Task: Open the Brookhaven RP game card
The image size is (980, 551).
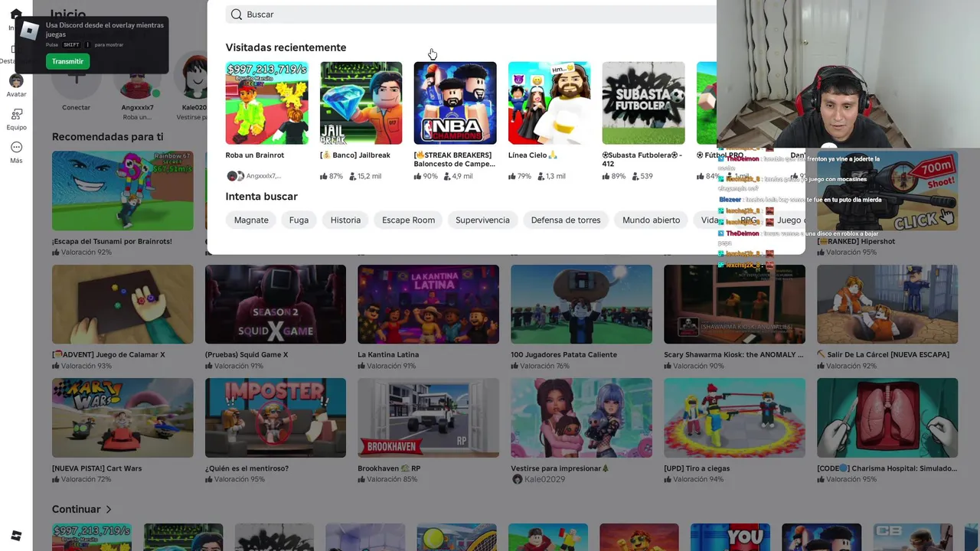Action: 428,418
